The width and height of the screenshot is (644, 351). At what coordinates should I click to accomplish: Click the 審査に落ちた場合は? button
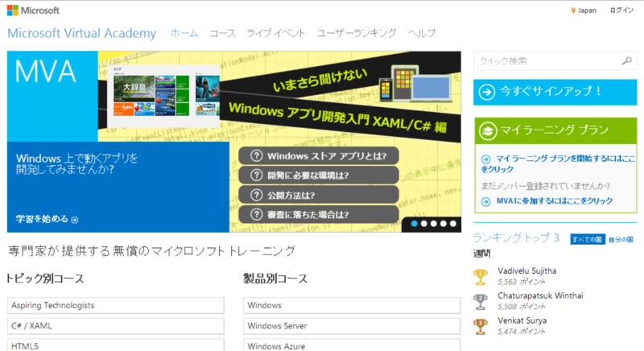[319, 214]
